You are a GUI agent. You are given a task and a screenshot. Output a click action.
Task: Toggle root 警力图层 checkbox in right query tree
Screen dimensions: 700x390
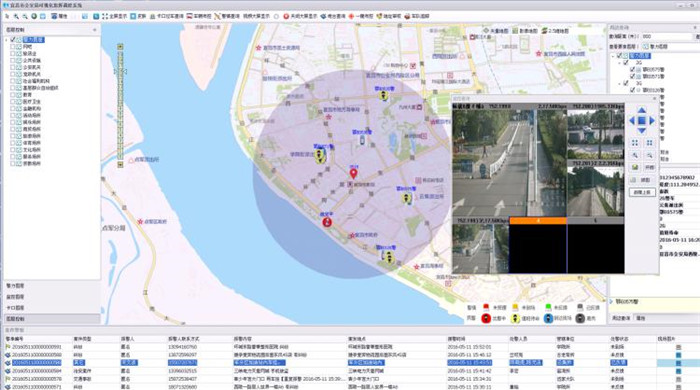point(619,56)
